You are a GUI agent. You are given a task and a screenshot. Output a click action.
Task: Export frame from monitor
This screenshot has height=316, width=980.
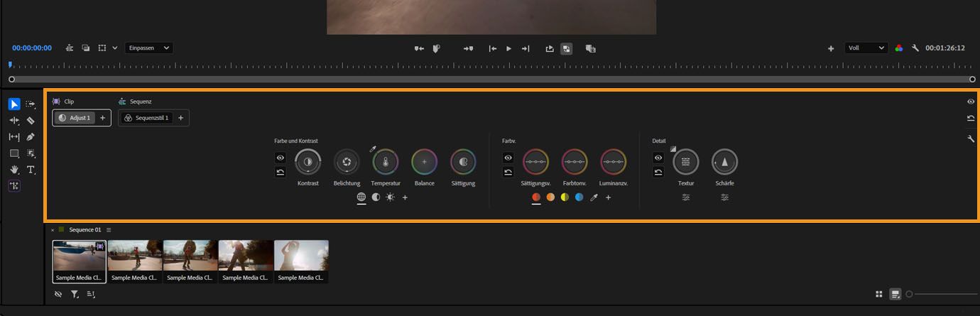click(549, 48)
